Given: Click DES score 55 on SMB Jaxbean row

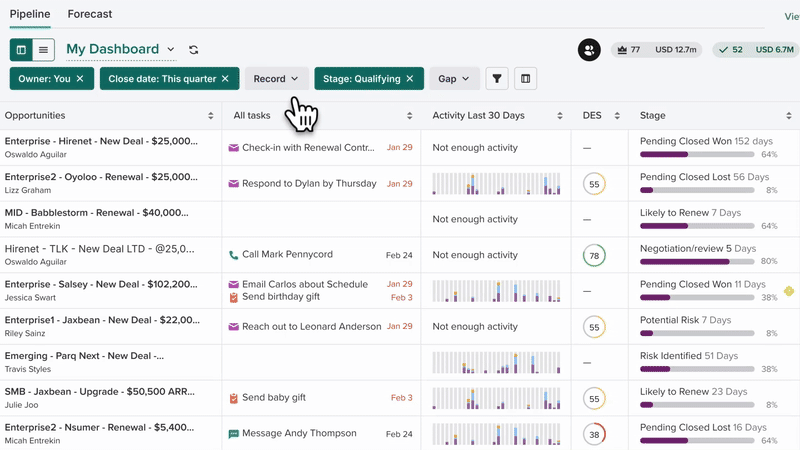Looking at the screenshot, I should pyautogui.click(x=594, y=399).
